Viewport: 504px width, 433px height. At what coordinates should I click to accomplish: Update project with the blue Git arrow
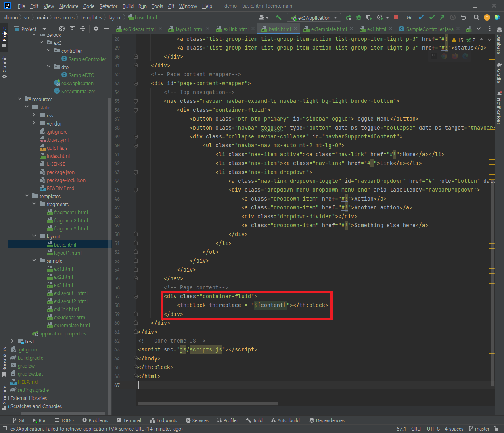421,17
